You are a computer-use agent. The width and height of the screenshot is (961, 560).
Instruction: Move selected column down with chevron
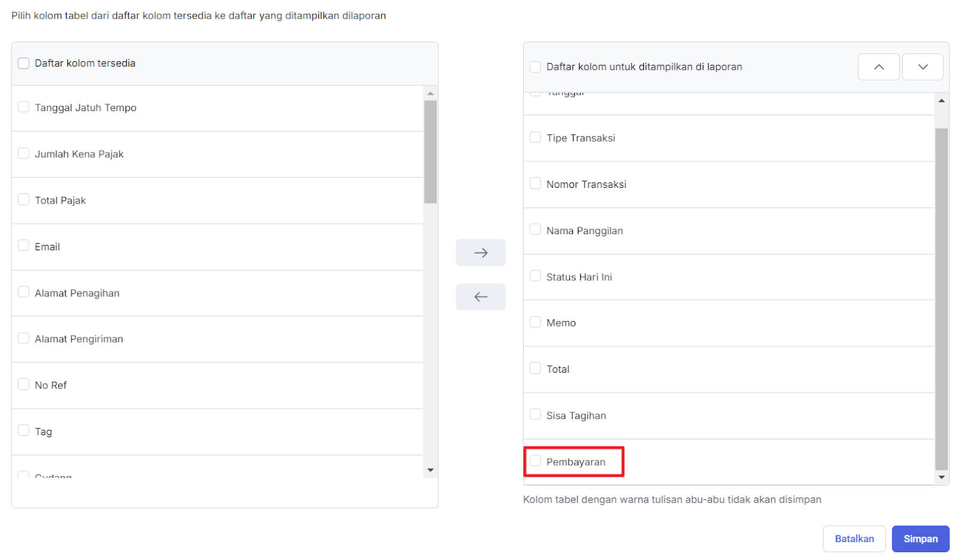(923, 67)
